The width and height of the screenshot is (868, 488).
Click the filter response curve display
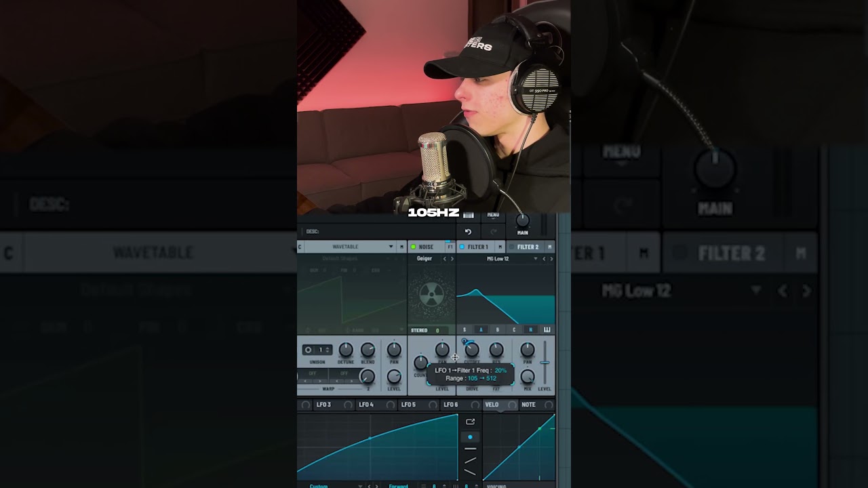tap(506, 294)
